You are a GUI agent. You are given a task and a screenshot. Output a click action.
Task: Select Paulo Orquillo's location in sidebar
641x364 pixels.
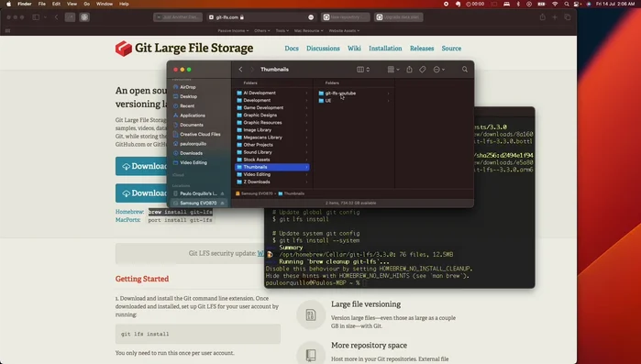[198, 193]
